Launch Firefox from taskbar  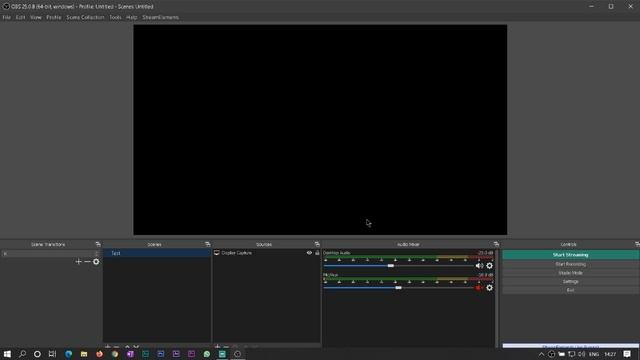click(x=99, y=354)
